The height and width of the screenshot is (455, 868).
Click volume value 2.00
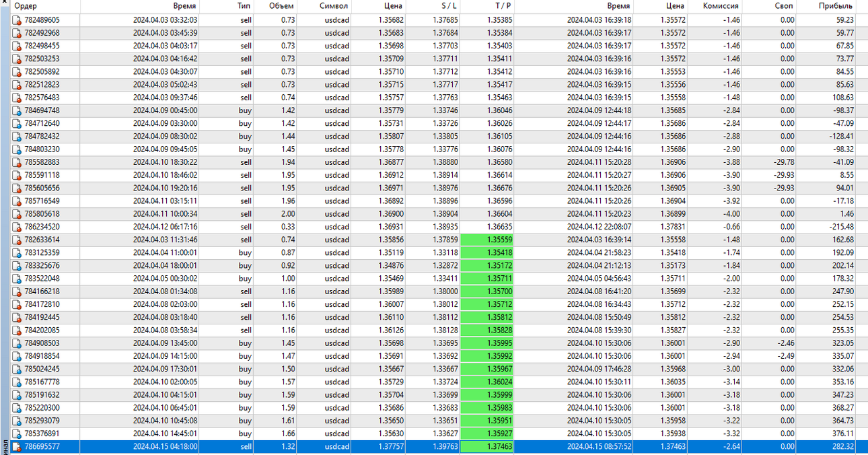tap(287, 214)
